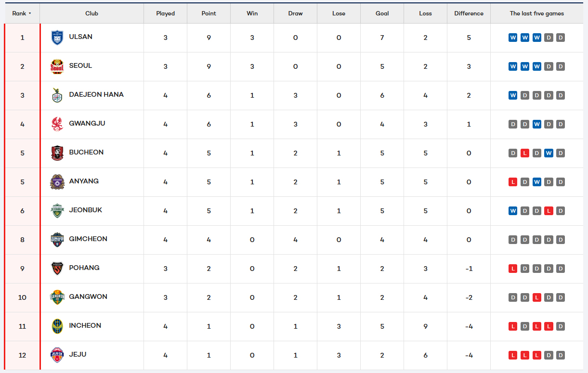588x373 pixels.
Task: Click the Ulsan club crest
Action: pyautogui.click(x=57, y=38)
